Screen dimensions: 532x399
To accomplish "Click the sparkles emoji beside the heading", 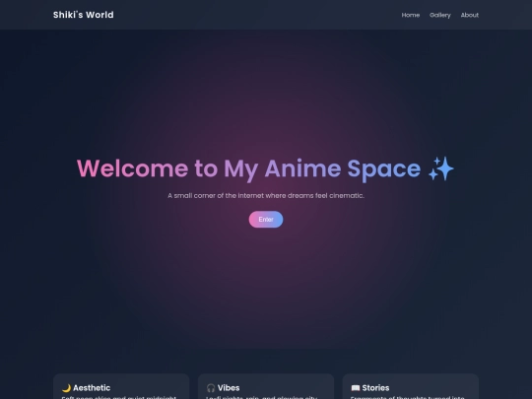I will click(x=440, y=168).
